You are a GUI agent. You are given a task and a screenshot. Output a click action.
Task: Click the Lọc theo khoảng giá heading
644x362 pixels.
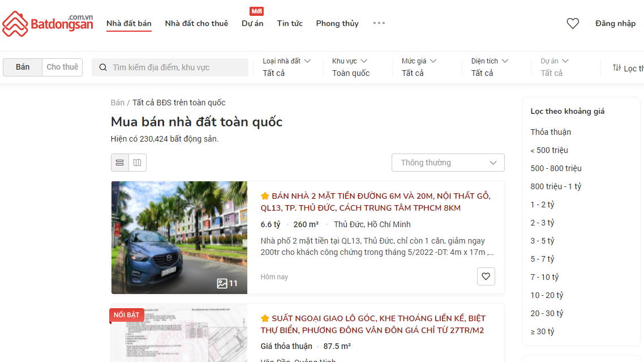tap(567, 111)
